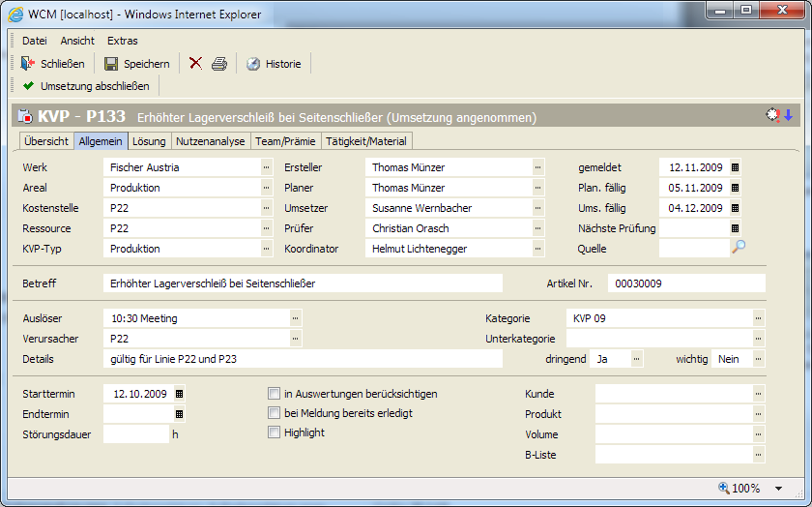
Task: Click the magnifier icon next to Quelle
Action: pos(738,248)
